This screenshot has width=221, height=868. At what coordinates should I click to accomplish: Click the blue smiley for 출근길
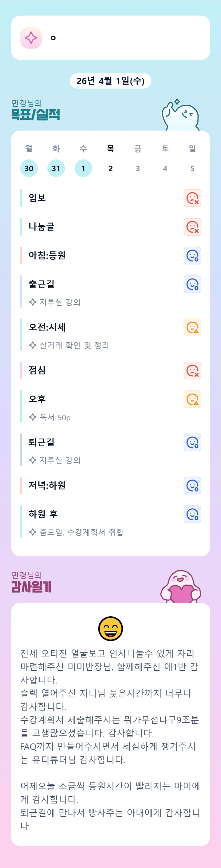(x=192, y=285)
